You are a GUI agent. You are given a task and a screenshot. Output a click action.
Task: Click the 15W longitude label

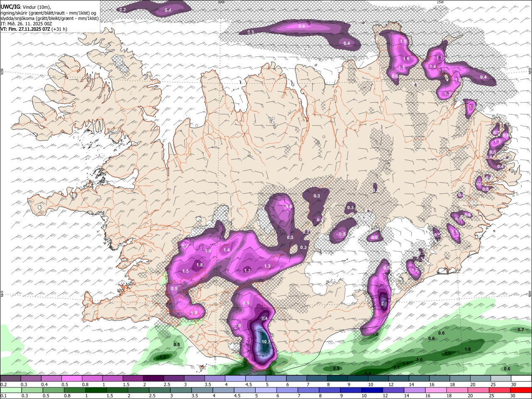441,2
